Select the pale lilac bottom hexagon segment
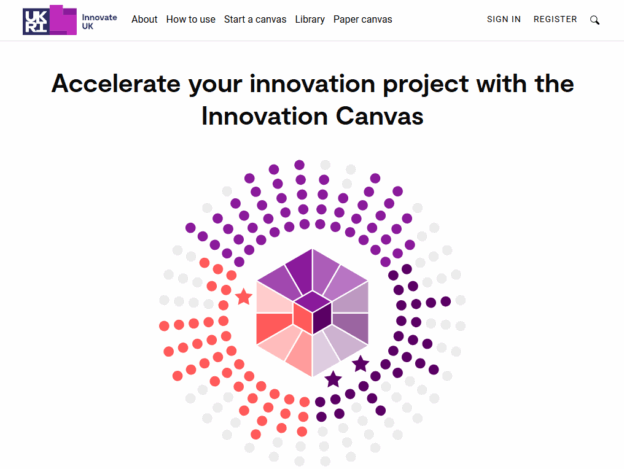The height and width of the screenshot is (469, 624). tap(325, 354)
